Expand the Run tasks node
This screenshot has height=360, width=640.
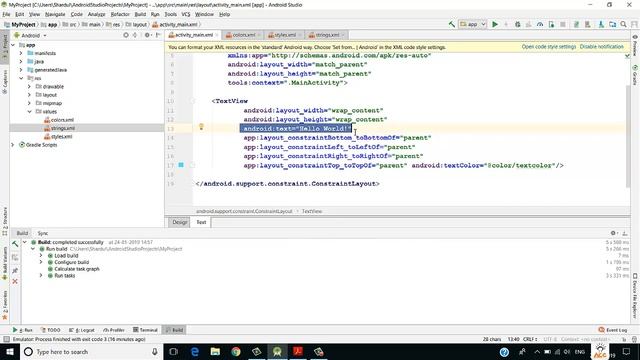41,276
